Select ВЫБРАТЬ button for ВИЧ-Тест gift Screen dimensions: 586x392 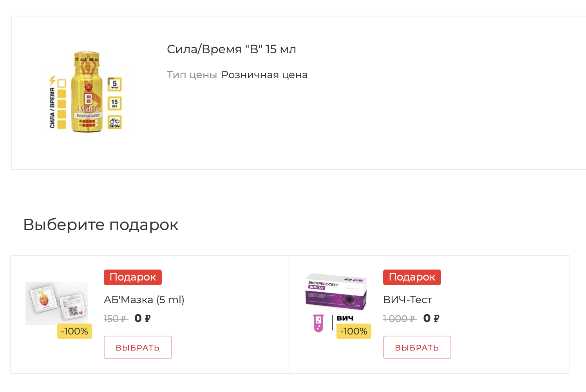point(417,347)
